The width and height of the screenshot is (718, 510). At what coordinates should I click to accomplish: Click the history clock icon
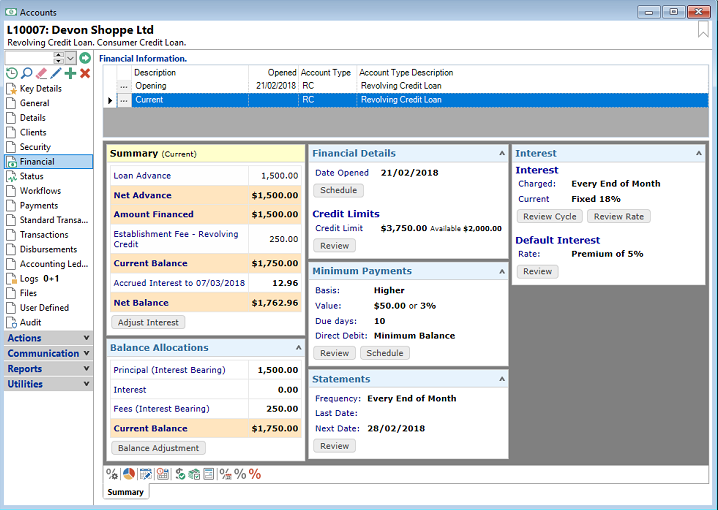click(11, 73)
